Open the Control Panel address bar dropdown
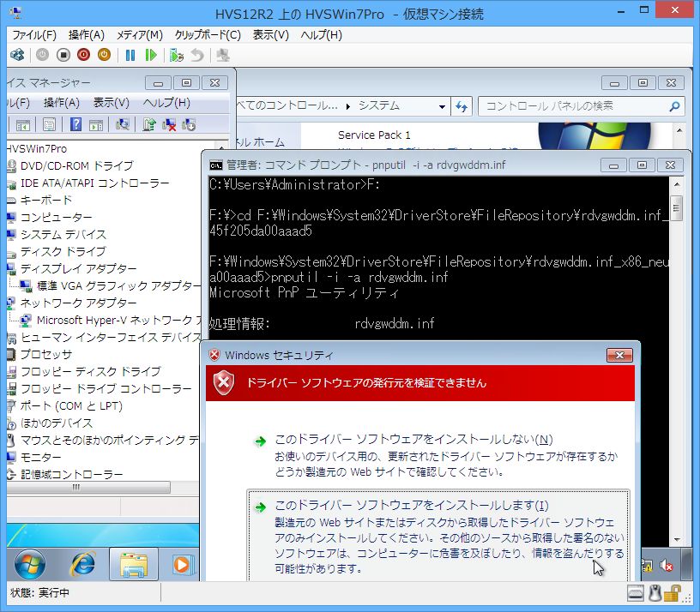The image size is (700, 612). point(442,106)
